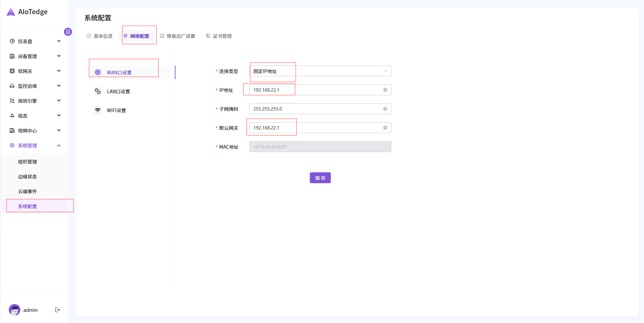This screenshot has height=323, width=644.
Task: Open 边缘状态 in the sidebar
Action: (x=27, y=177)
